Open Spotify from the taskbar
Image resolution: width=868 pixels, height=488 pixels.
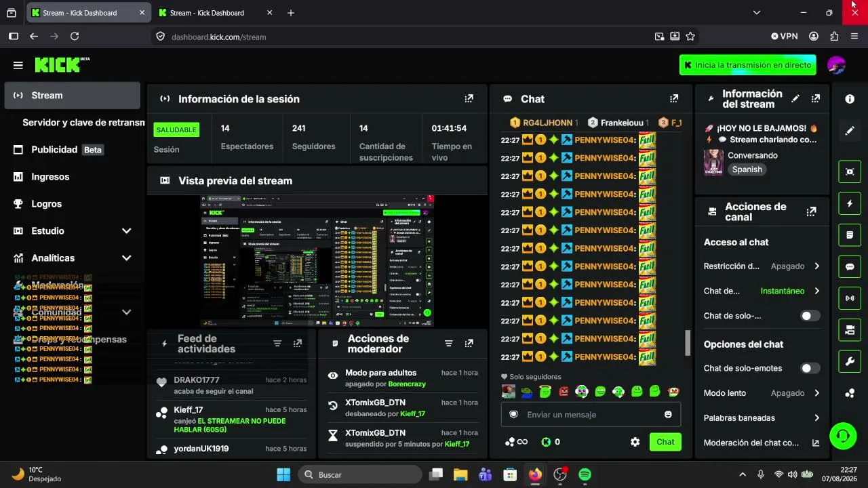point(585,474)
